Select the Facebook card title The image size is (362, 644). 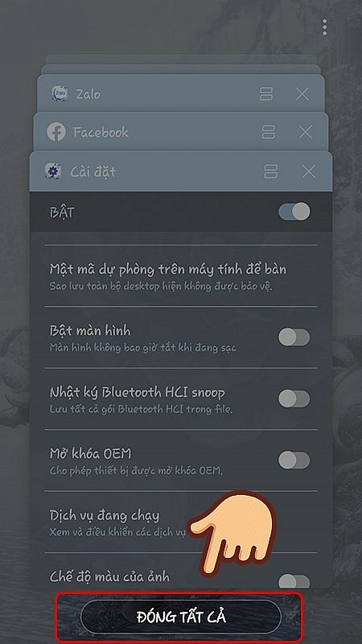click(x=101, y=132)
